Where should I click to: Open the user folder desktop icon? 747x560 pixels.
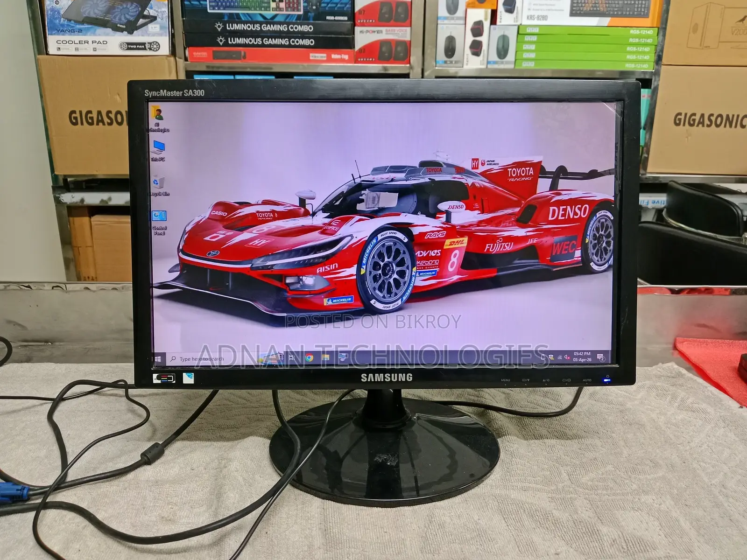[158, 118]
